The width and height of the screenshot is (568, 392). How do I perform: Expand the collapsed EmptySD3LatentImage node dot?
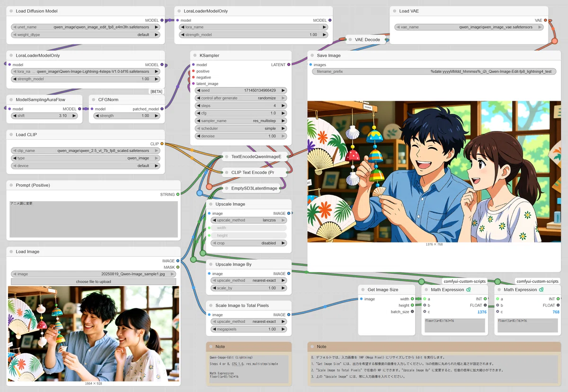(x=226, y=189)
